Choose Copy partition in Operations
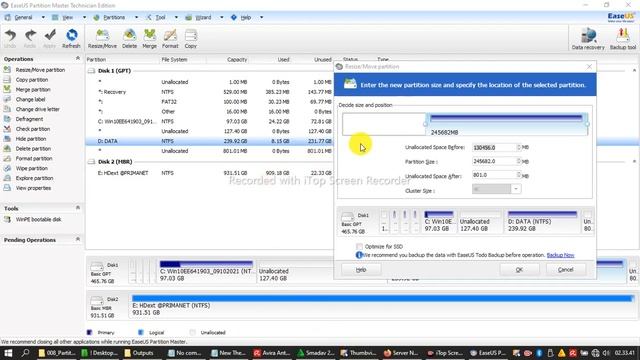This screenshot has height=360, width=640. [x=32, y=80]
